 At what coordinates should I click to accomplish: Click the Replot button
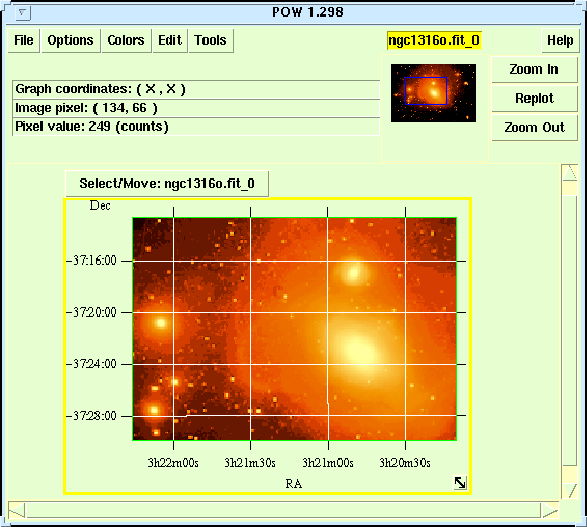[x=534, y=98]
